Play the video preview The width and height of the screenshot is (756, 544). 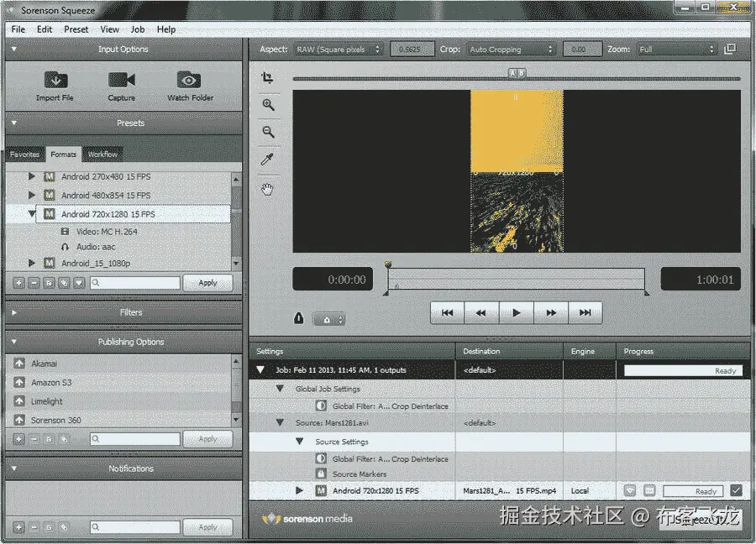517,312
